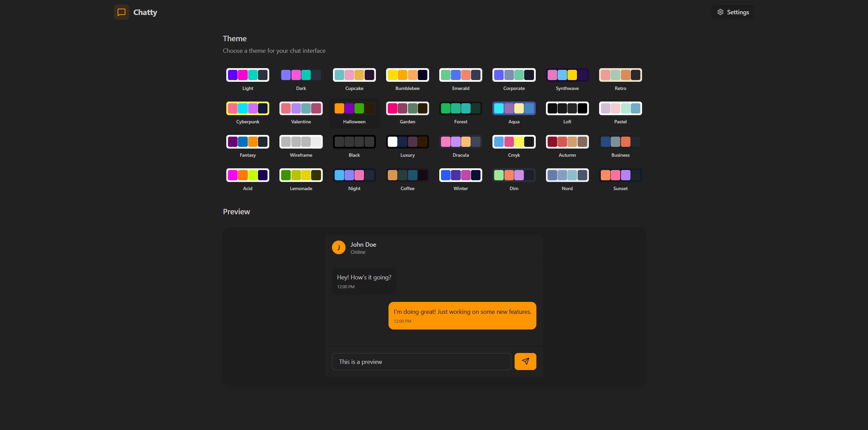Click the preview message input field

(421, 362)
